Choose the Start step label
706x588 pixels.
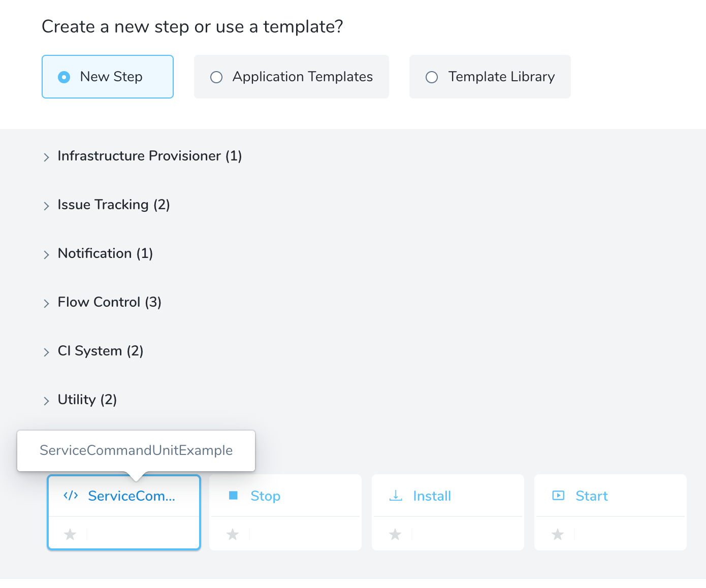592,496
